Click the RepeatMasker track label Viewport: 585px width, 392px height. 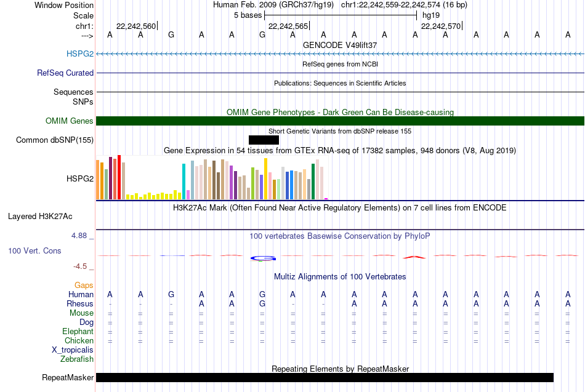click(x=68, y=377)
